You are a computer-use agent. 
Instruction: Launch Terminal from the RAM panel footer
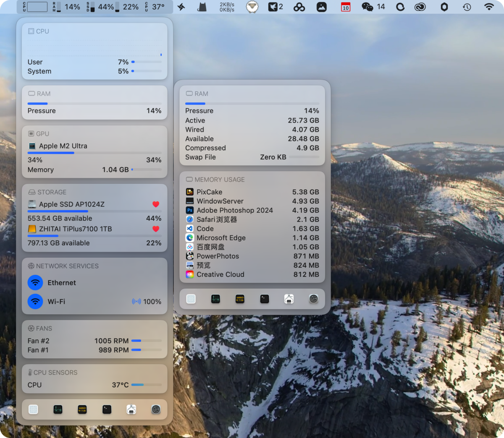pos(265,299)
